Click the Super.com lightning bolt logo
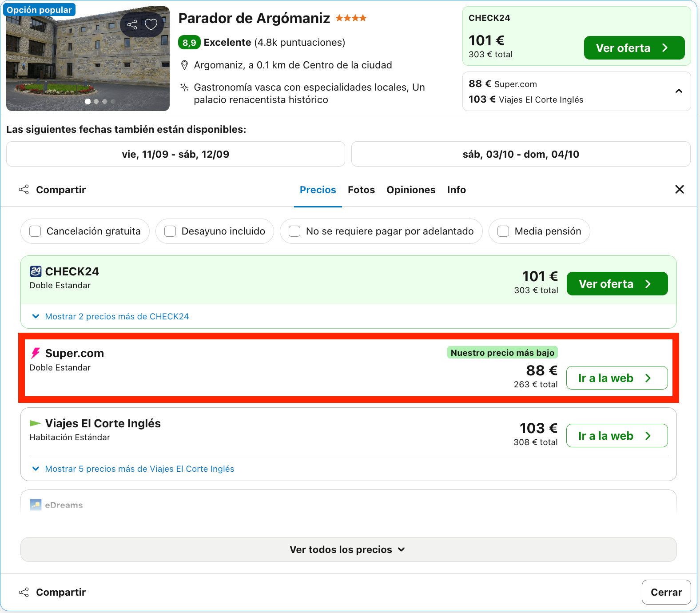 (x=36, y=353)
